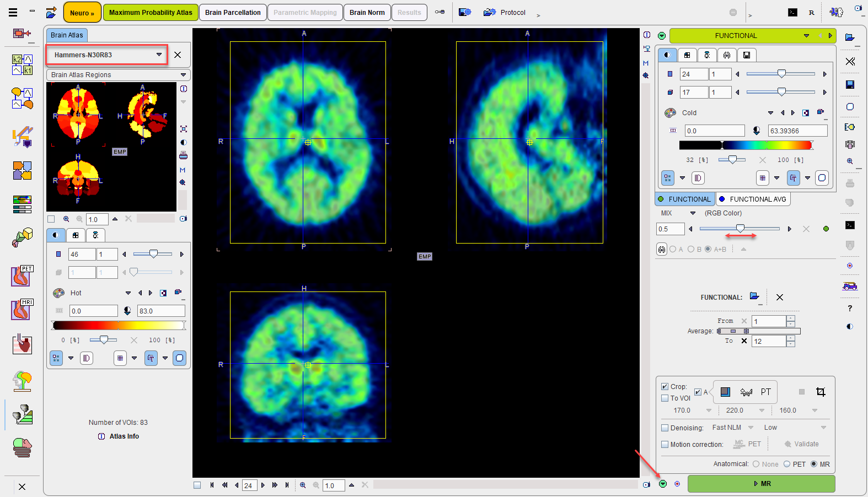Save image using right panel disk icon
This screenshot has width=868, height=497.
click(746, 55)
